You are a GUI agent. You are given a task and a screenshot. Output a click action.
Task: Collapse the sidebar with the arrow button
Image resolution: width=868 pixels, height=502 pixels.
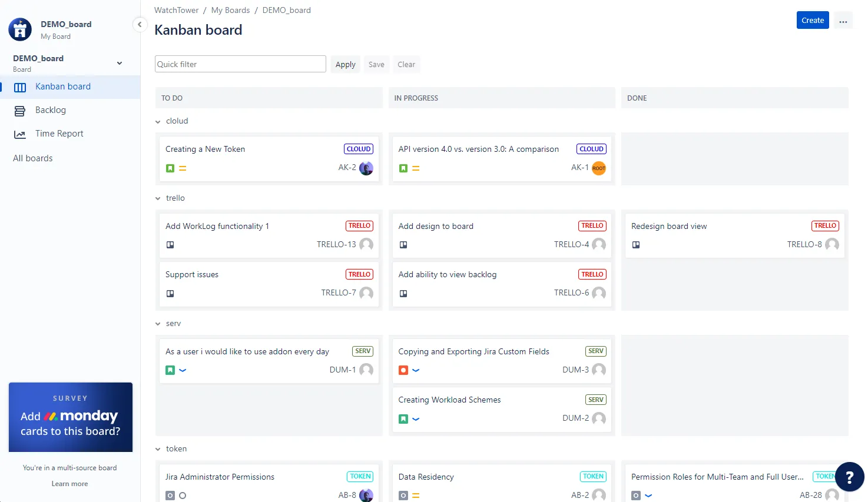click(x=140, y=25)
